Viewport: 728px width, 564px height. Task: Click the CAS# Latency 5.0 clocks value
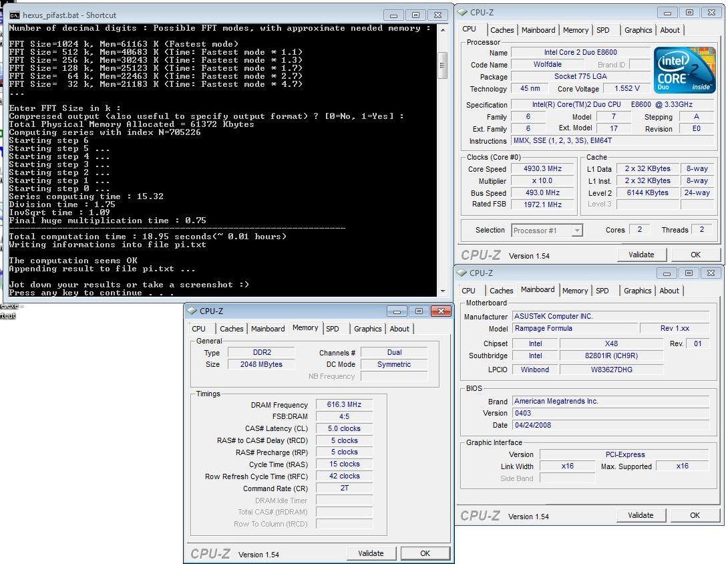[344, 429]
